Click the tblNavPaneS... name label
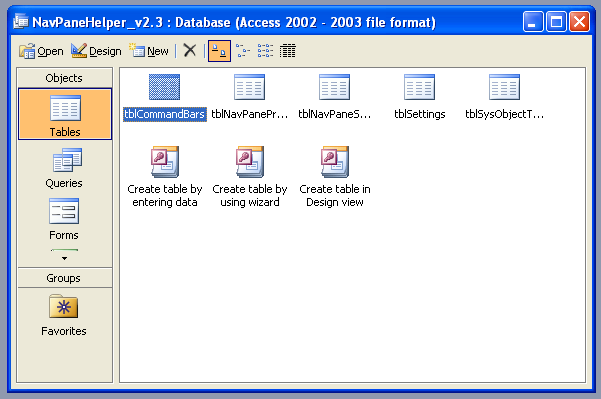The image size is (601, 399). point(335,114)
